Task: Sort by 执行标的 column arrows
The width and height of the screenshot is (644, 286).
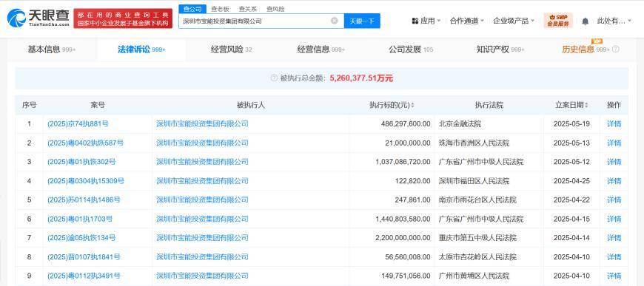Action: pyautogui.click(x=412, y=106)
